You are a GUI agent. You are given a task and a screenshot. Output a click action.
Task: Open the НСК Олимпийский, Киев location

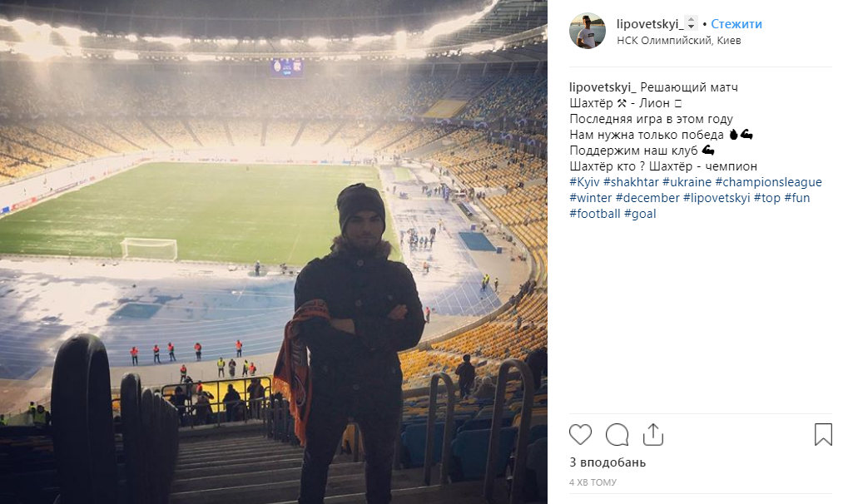point(678,40)
